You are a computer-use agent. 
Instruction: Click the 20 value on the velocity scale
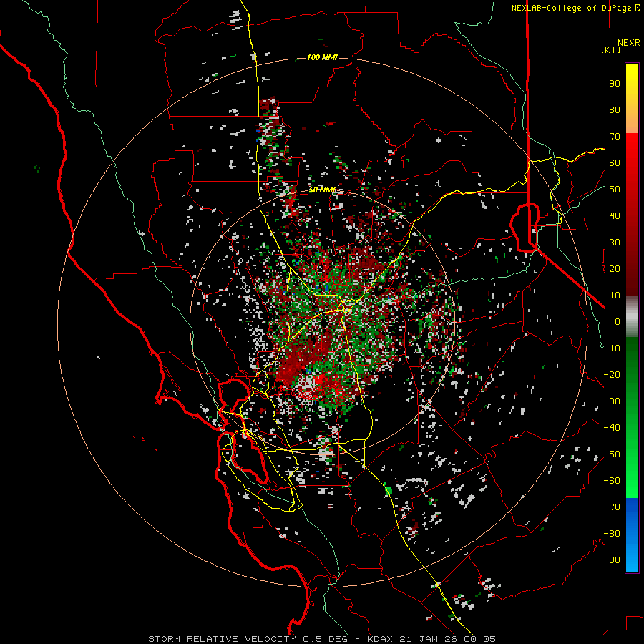coord(615,269)
